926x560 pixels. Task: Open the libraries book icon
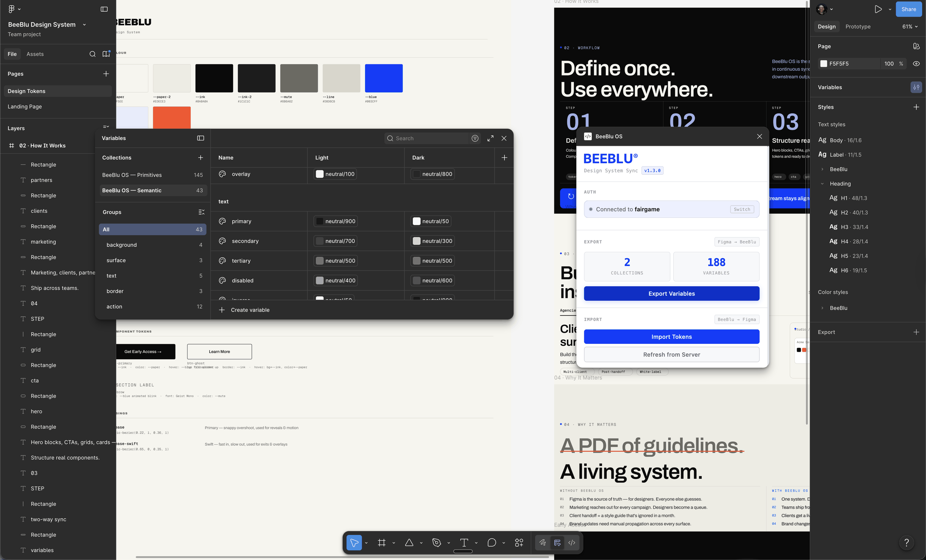106,54
